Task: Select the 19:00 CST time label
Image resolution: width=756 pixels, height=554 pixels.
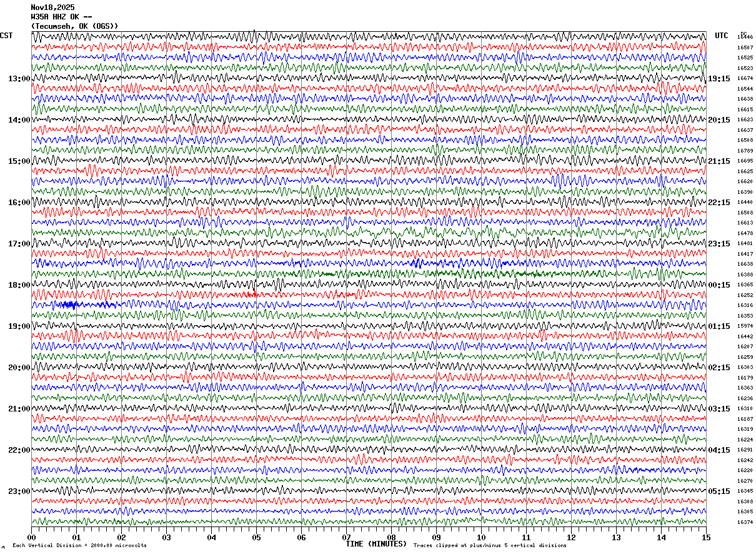Action: [19, 326]
